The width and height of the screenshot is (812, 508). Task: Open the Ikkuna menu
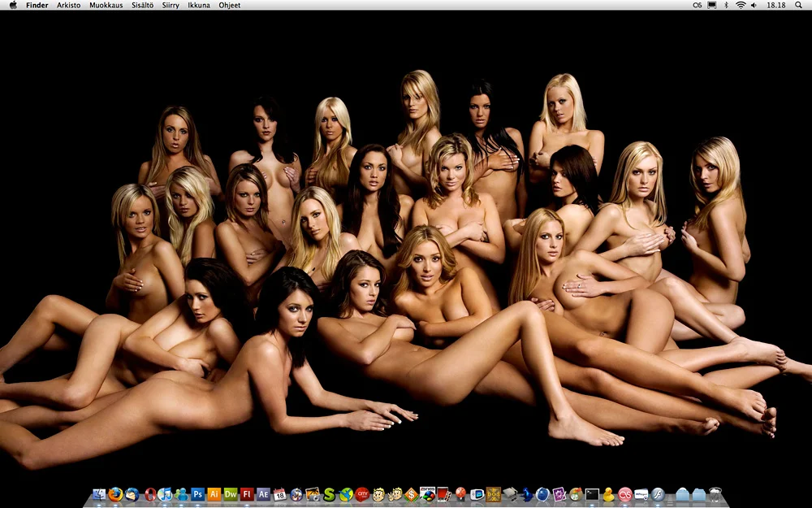(x=198, y=5)
